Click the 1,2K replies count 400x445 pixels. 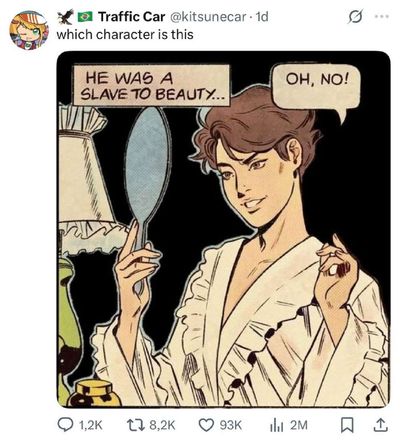click(92, 425)
